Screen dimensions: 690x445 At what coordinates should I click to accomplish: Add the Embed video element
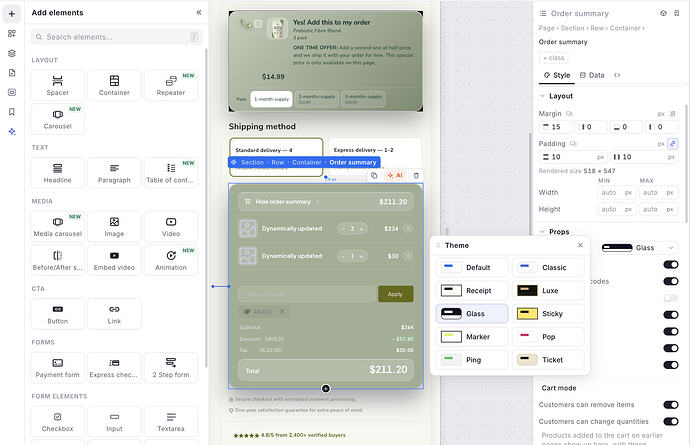point(114,260)
